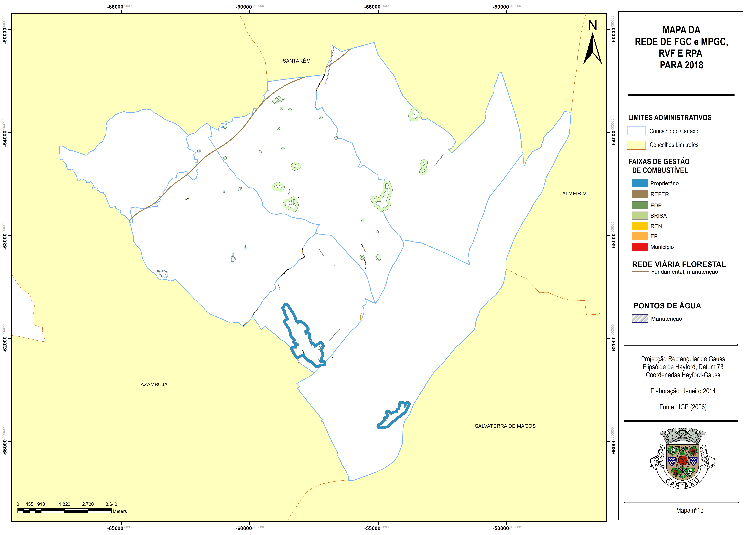The height and width of the screenshot is (535, 756).
Task: Click "Coordenadas Hayford-Gauss" text
Action: (683, 375)
